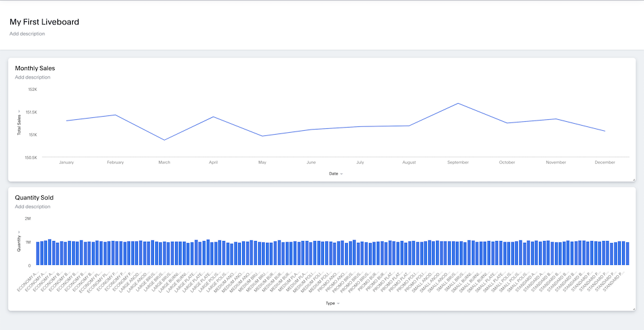Click the January label on the x-axis
Screen dimensions: 644x330
click(x=66, y=162)
